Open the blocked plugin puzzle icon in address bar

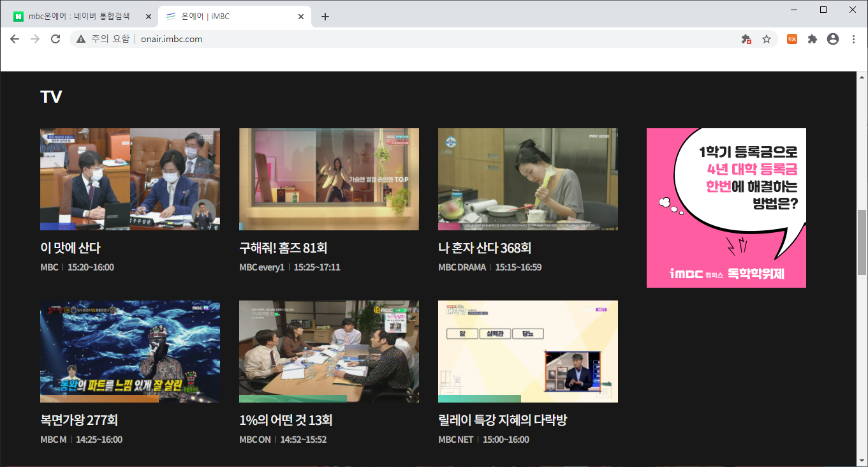pyautogui.click(x=746, y=39)
